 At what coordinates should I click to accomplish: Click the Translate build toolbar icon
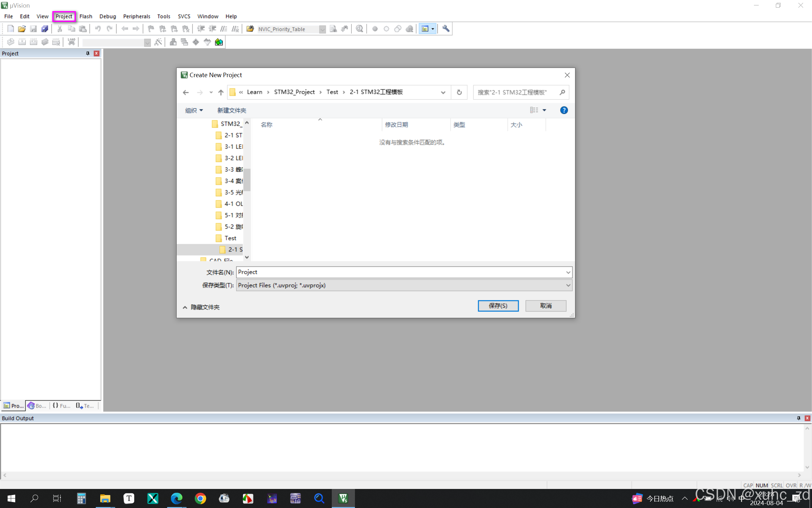click(10, 42)
